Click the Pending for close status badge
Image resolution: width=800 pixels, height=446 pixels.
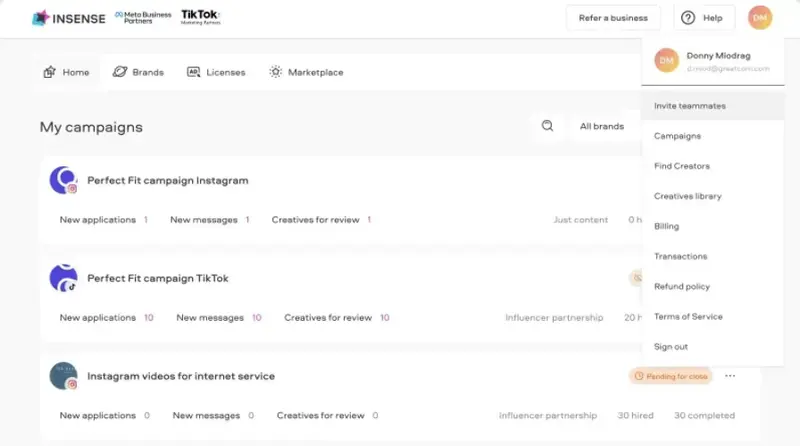[x=670, y=376]
